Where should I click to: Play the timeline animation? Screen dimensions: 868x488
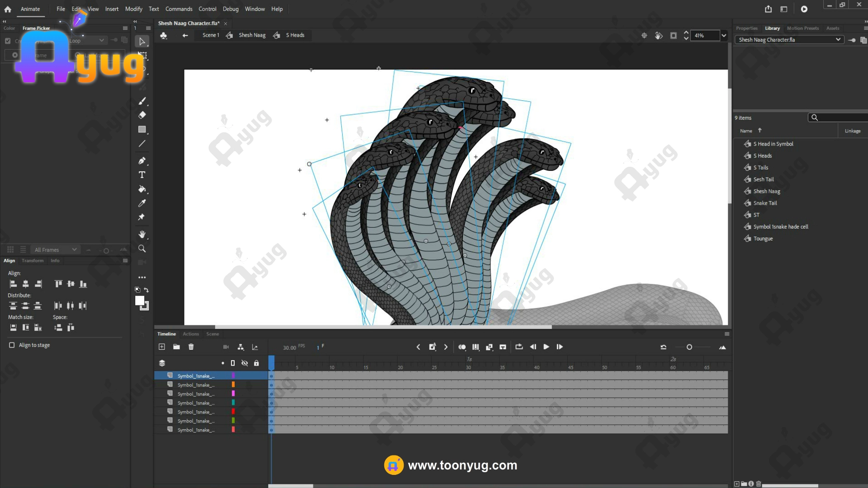546,347
